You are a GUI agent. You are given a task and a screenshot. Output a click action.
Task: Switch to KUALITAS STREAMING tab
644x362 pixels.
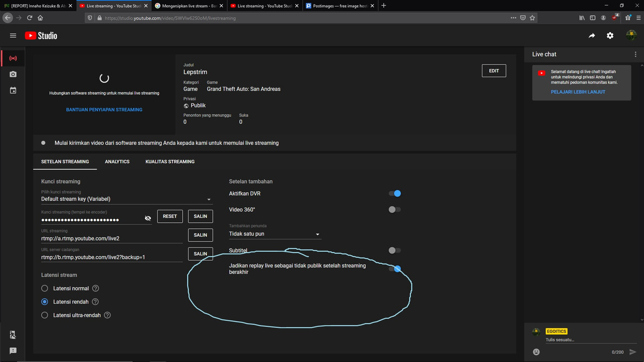tap(170, 161)
